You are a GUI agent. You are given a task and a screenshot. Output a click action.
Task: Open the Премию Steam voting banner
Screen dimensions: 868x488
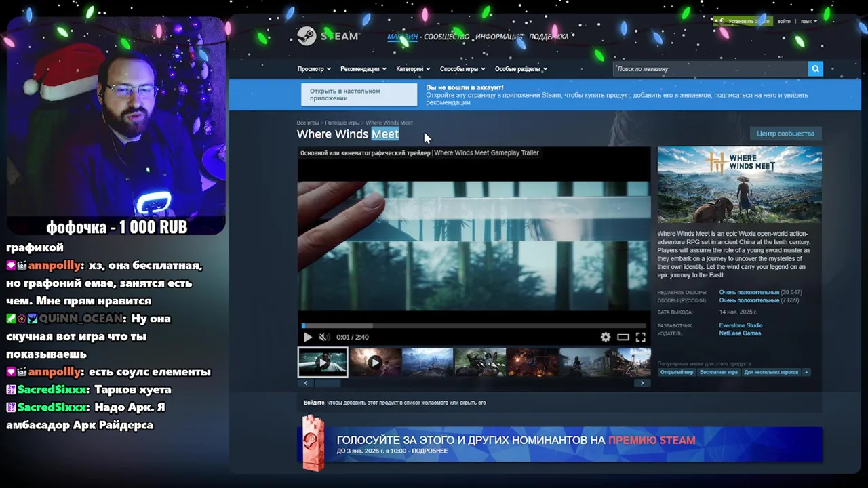click(559, 444)
